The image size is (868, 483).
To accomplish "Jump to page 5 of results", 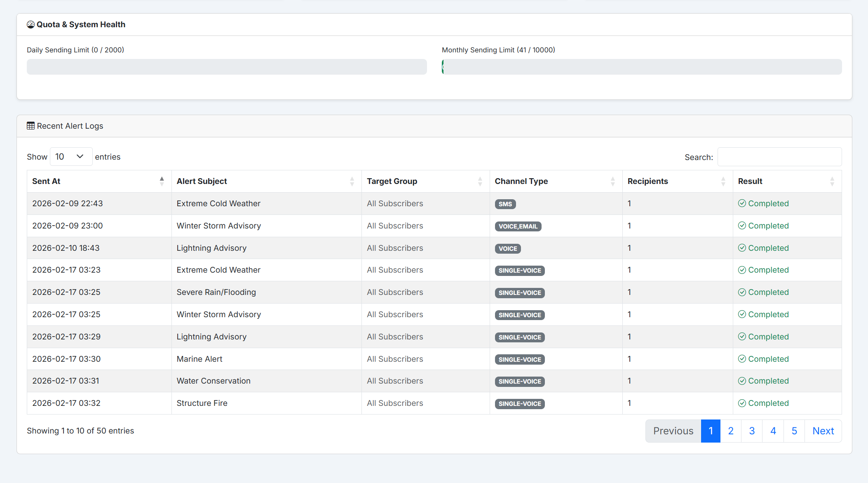I will tap(794, 431).
